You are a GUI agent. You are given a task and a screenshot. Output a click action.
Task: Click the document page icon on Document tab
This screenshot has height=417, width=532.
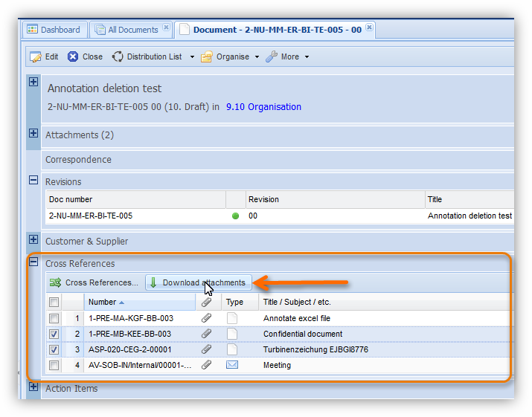(x=185, y=30)
